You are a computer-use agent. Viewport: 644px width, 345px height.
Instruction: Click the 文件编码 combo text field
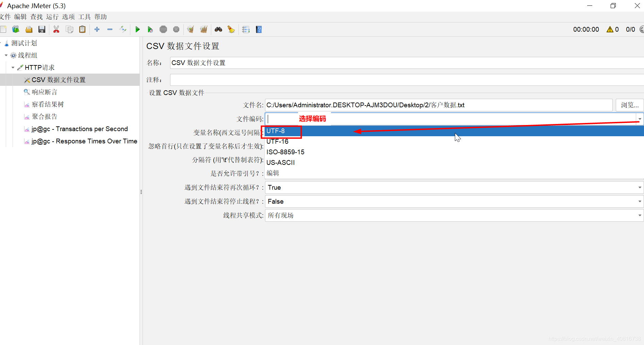(x=450, y=119)
